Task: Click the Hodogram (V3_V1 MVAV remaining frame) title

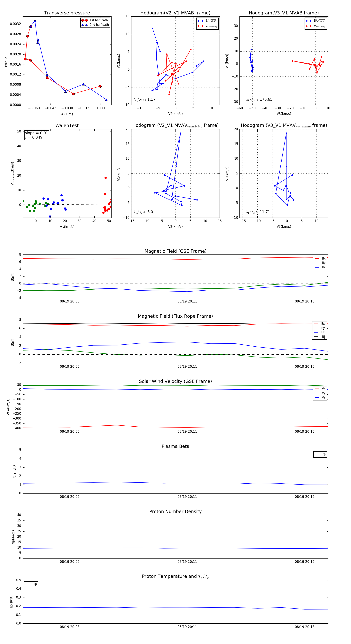Action: [284, 125]
